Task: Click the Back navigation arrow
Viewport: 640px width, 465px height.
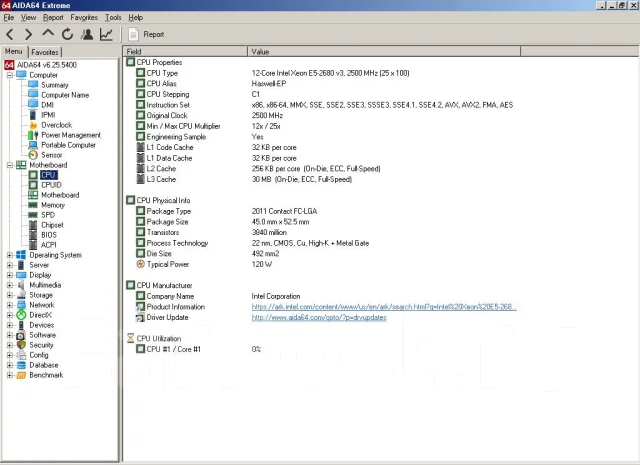Action: click(x=10, y=34)
